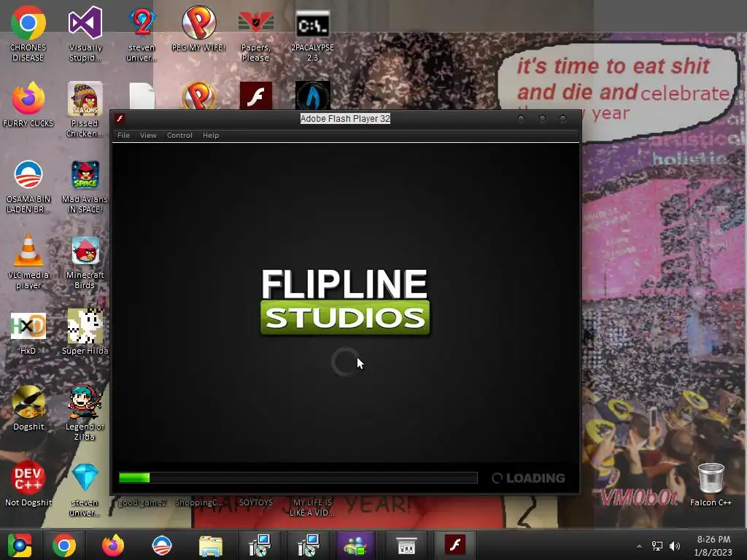Click the network icon in system tray
Image resolution: width=747 pixels, height=560 pixels.
pos(657,546)
